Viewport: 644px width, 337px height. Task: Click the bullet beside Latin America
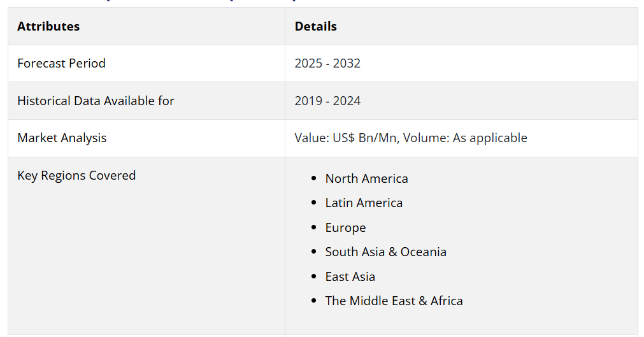tap(313, 203)
